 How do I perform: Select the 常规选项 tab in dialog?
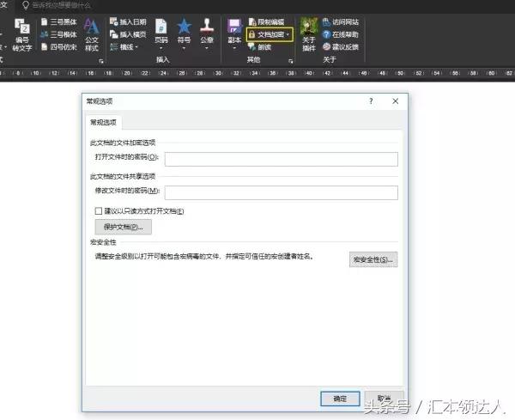click(103, 123)
